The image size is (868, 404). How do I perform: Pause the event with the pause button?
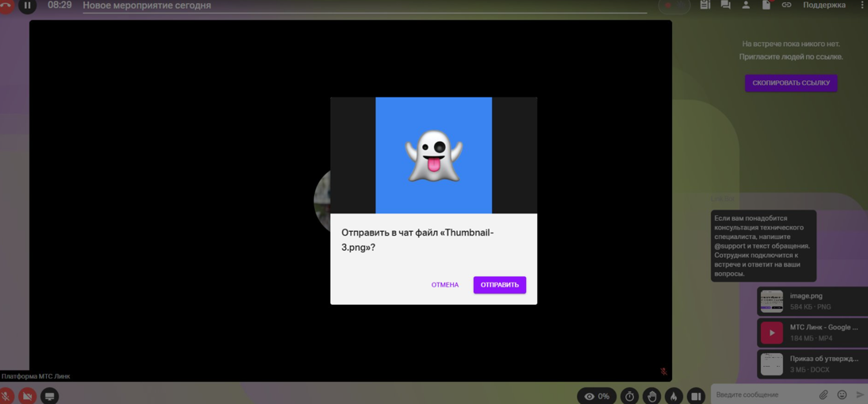(x=28, y=6)
